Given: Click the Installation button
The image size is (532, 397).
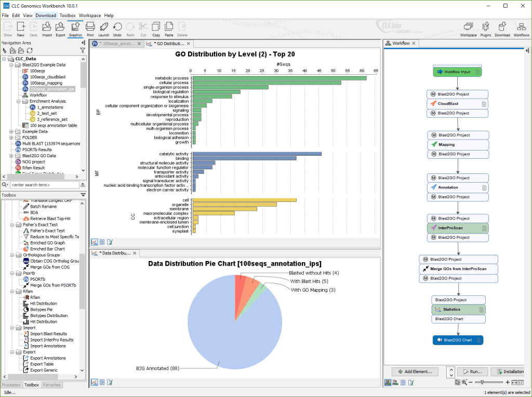Looking at the screenshot, I should pyautogui.click(x=508, y=372).
